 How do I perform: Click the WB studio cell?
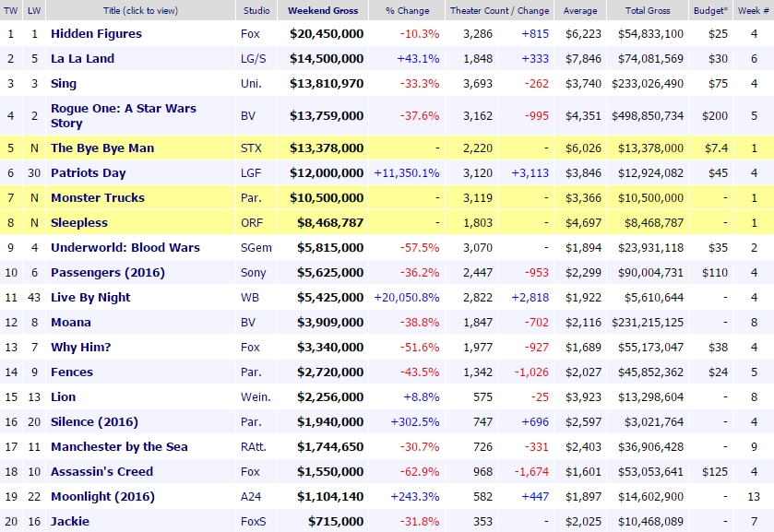(x=250, y=297)
